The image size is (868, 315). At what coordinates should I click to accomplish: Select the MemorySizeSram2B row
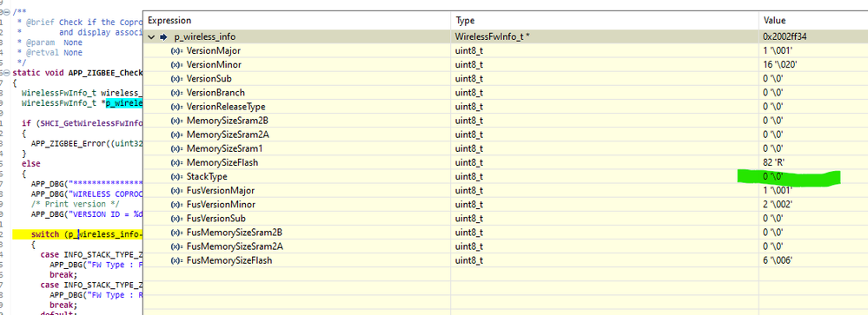tap(506, 121)
